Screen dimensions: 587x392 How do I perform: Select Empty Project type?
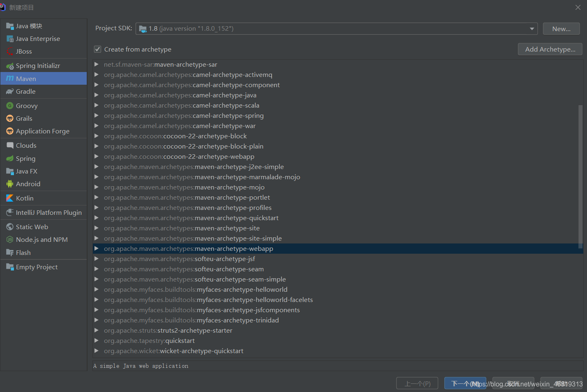tap(44, 267)
